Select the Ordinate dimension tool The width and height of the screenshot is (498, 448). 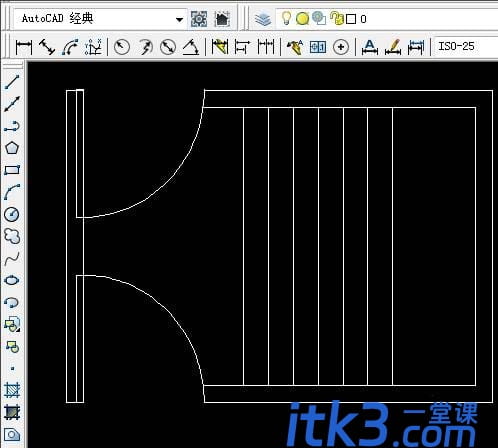(x=93, y=47)
